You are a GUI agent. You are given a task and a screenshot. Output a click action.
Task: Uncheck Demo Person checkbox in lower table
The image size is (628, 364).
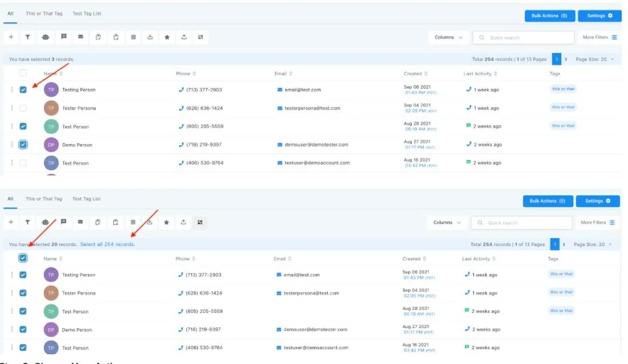click(x=23, y=329)
